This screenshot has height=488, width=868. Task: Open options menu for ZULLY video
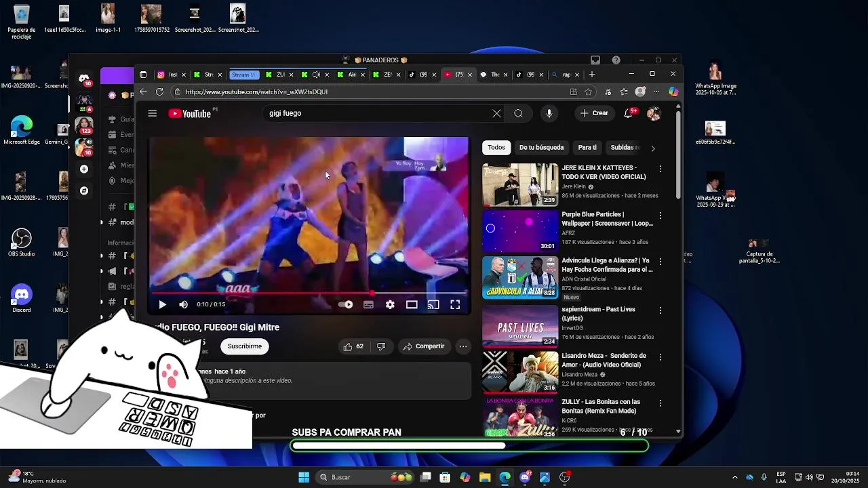click(660, 403)
